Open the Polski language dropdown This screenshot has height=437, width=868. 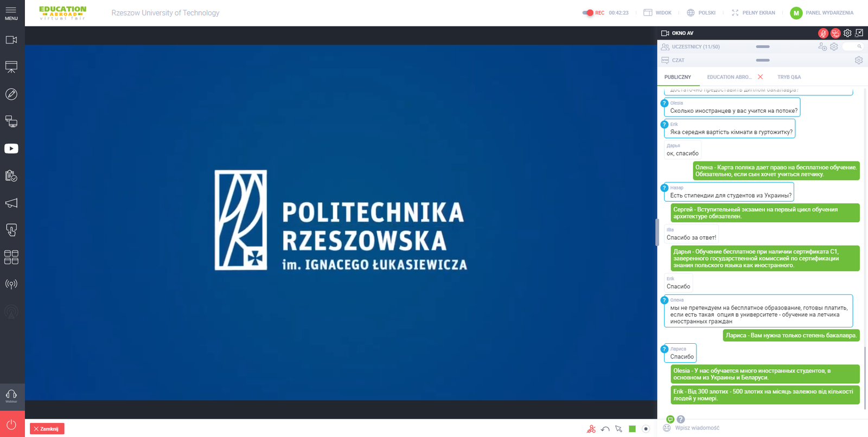point(701,12)
